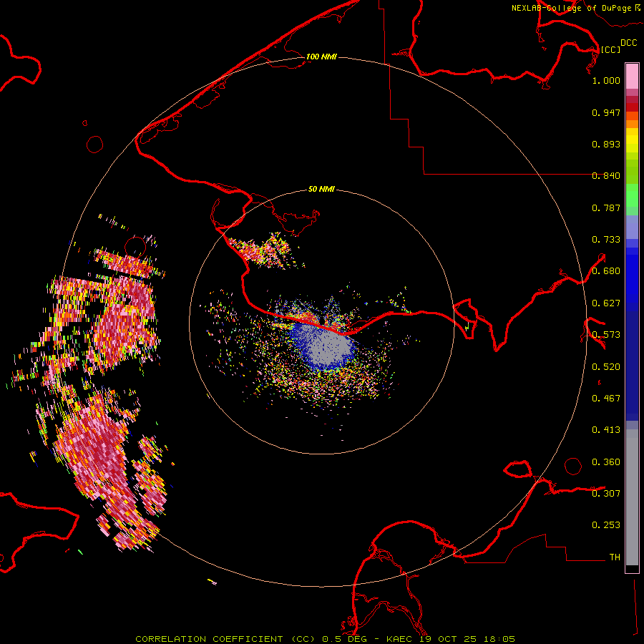The height and width of the screenshot is (644, 644).
Task: Click the 0.733 color scale value
Action: [x=606, y=240]
